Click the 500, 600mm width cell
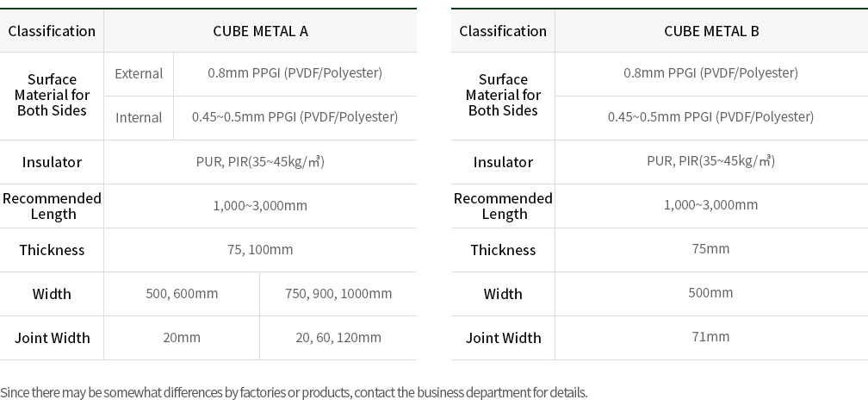 (182, 294)
